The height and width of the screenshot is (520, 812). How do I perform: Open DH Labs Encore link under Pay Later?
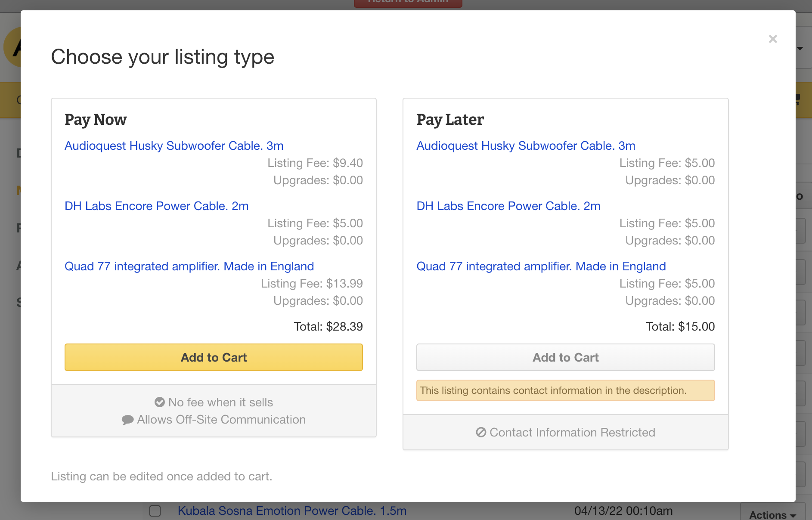(508, 206)
